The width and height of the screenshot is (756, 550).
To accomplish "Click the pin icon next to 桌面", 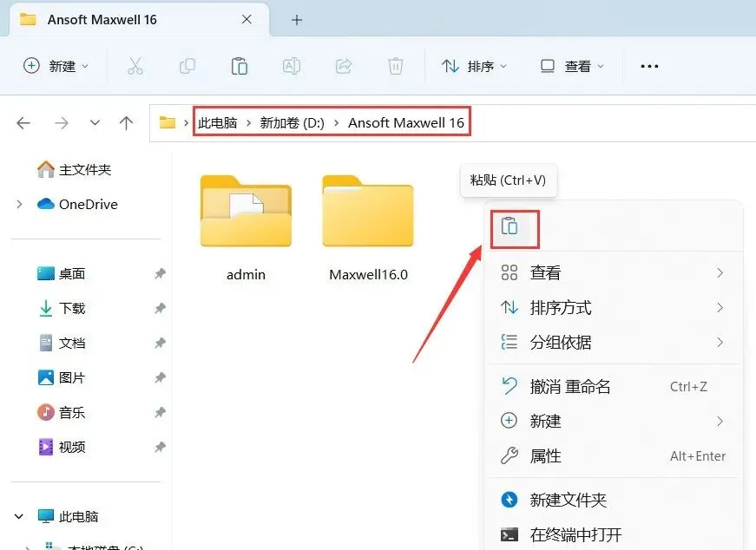I will point(160,274).
